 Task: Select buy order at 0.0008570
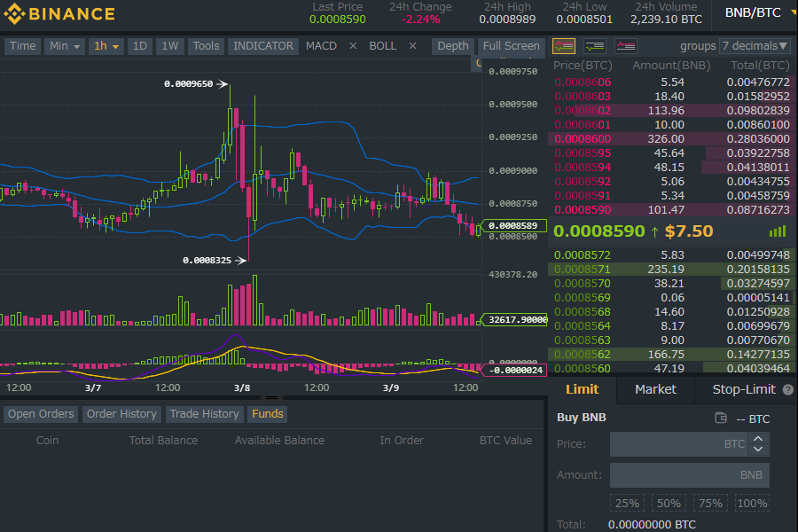[671, 284]
